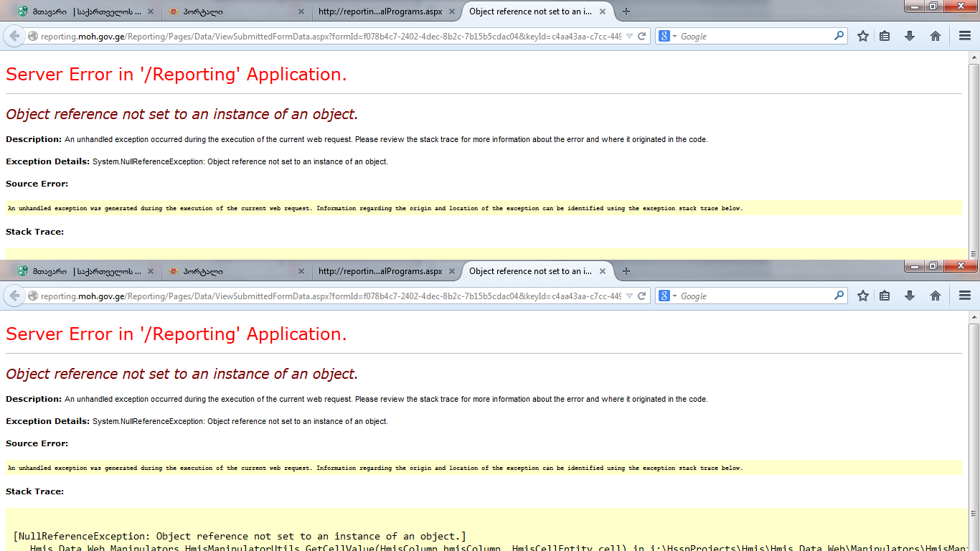Screen dimensions: 980x551
Task: Open a new tab with the plus in the upper window
Action: (626, 11)
